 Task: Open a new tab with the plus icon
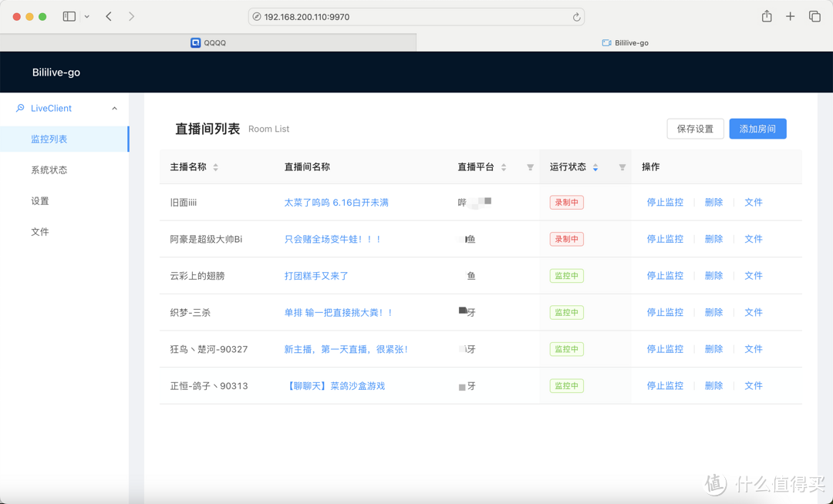pos(789,16)
